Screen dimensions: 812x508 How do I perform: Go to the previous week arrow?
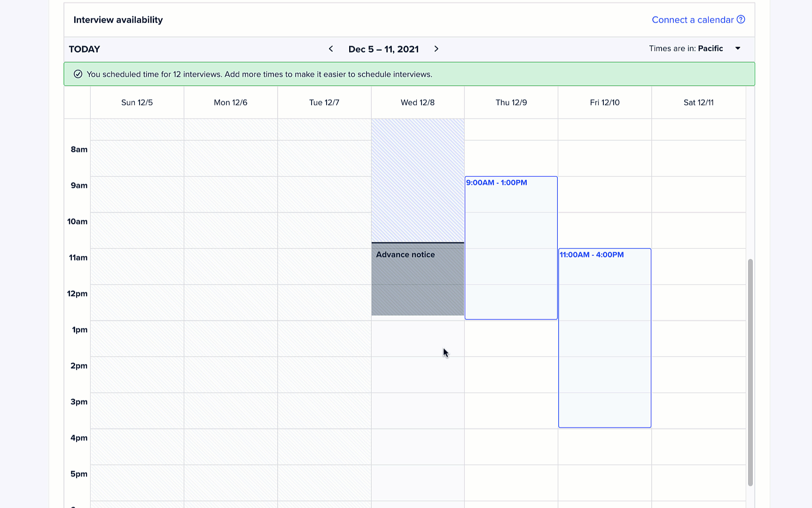point(331,49)
